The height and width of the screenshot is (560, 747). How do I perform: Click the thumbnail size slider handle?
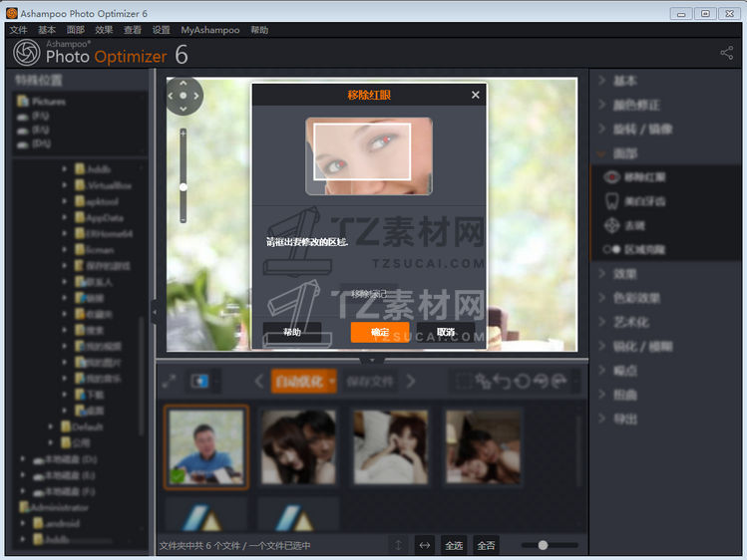click(x=543, y=545)
